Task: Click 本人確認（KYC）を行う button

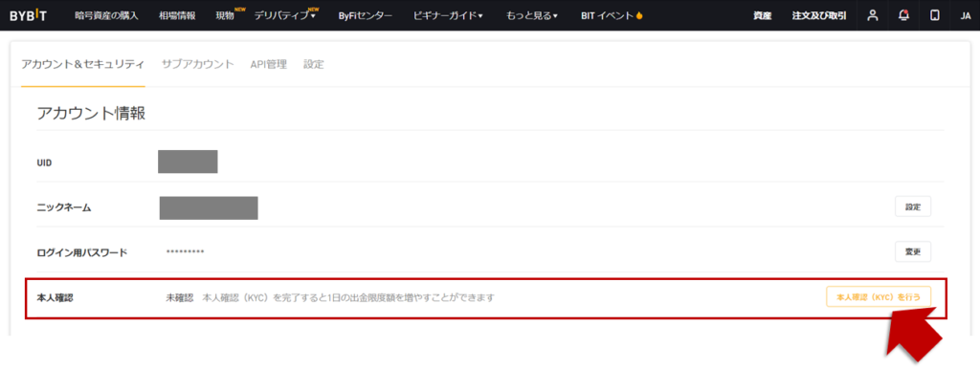Action: click(x=879, y=297)
